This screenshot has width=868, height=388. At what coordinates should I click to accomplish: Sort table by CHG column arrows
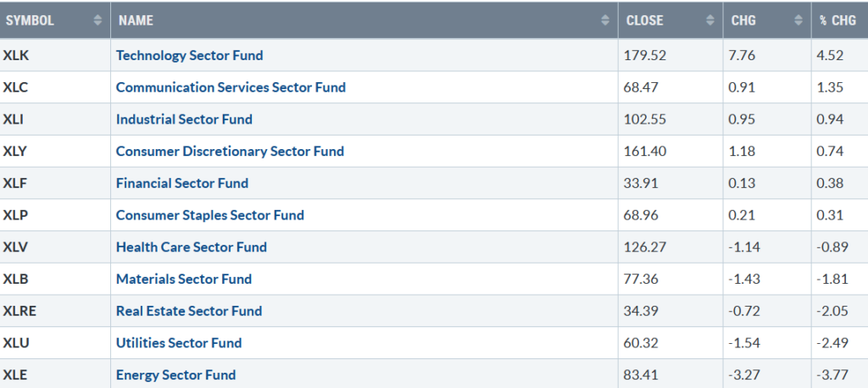[x=798, y=20]
